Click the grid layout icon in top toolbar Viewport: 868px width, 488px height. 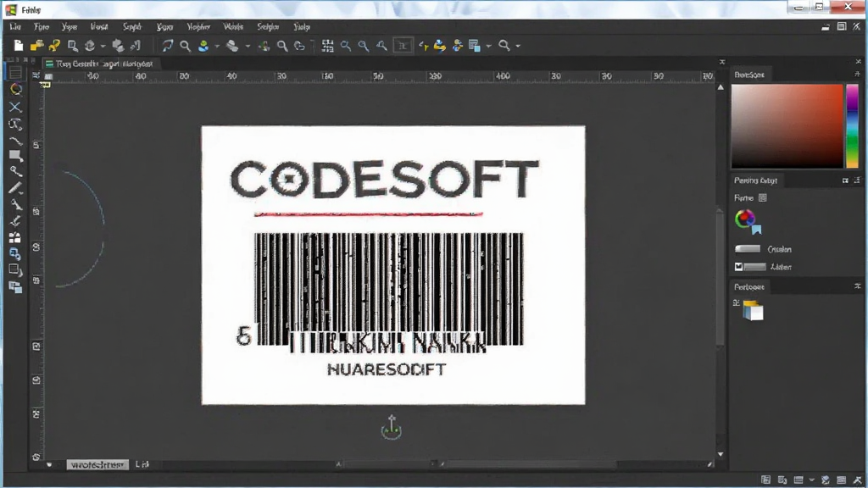point(328,46)
